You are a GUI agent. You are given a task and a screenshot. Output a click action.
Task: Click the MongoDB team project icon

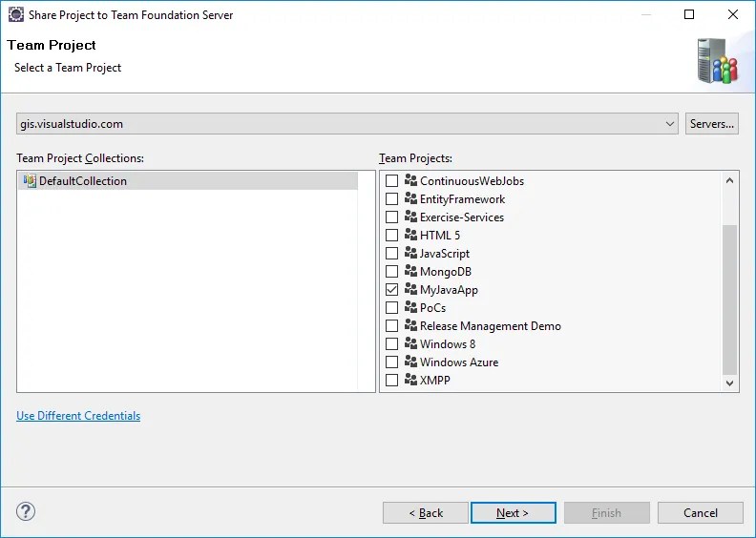(x=410, y=271)
